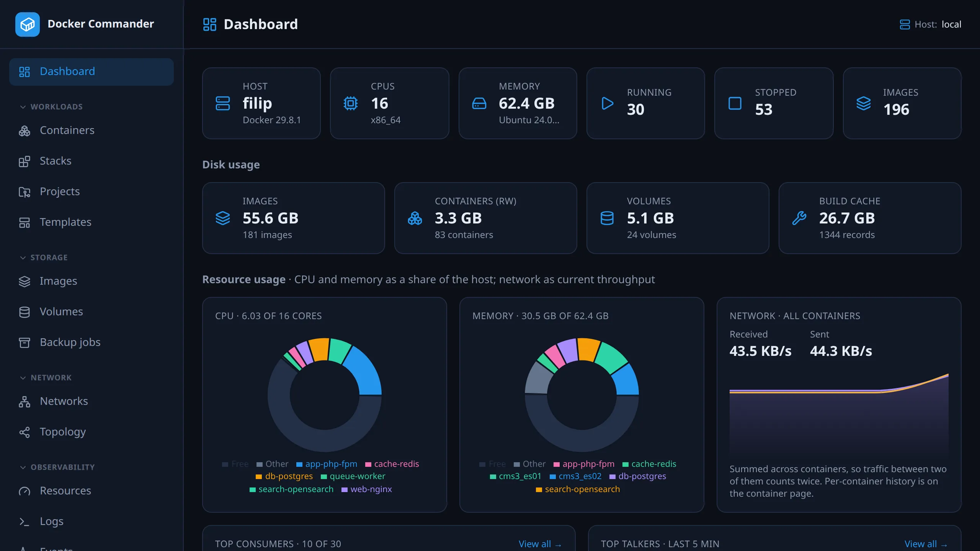
Task: Click the Host local selector
Action: (x=930, y=24)
